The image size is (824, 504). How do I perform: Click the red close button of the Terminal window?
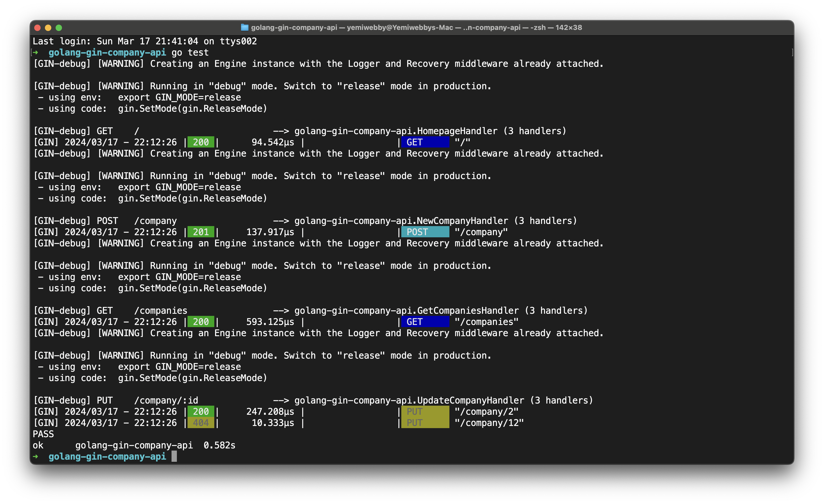coord(37,28)
